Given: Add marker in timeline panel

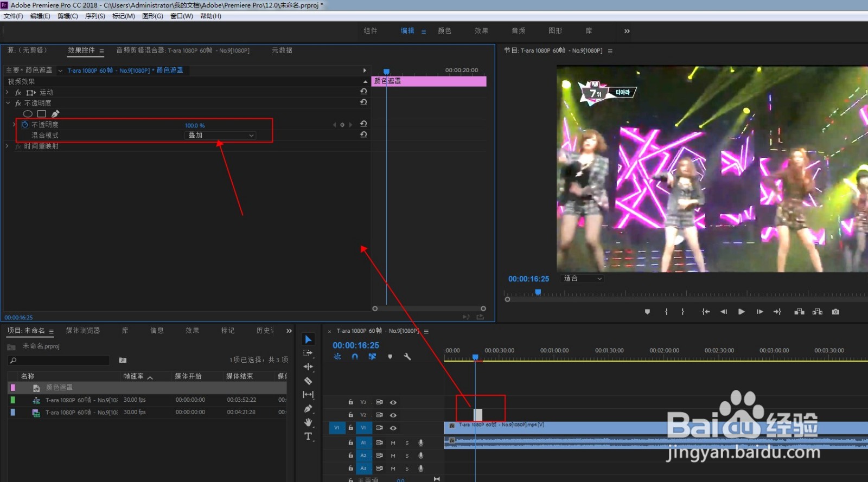Looking at the screenshot, I should pyautogui.click(x=390, y=357).
